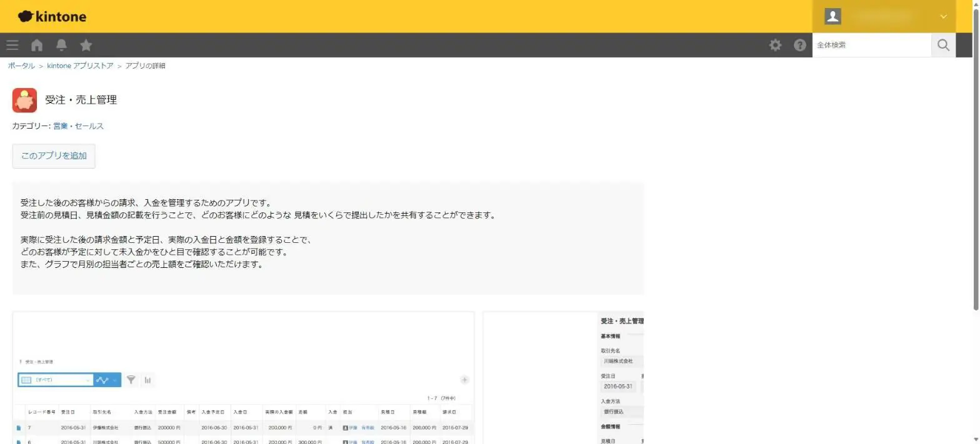Open the help question mark icon

tap(800, 45)
